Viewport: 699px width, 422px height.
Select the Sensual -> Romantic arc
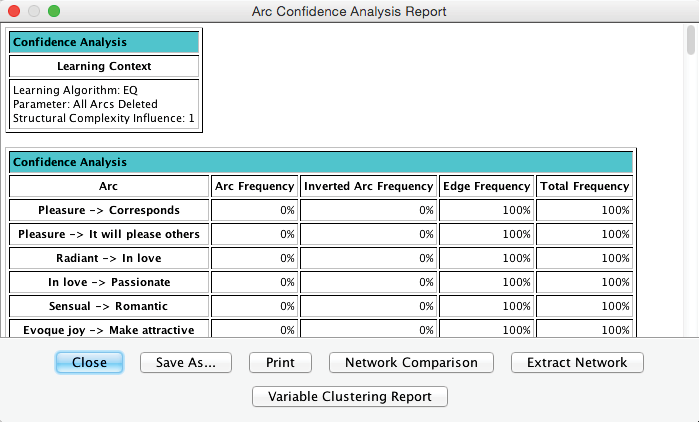109,306
